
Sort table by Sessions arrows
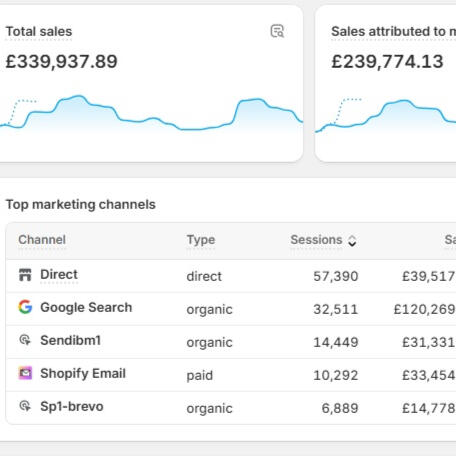click(352, 241)
